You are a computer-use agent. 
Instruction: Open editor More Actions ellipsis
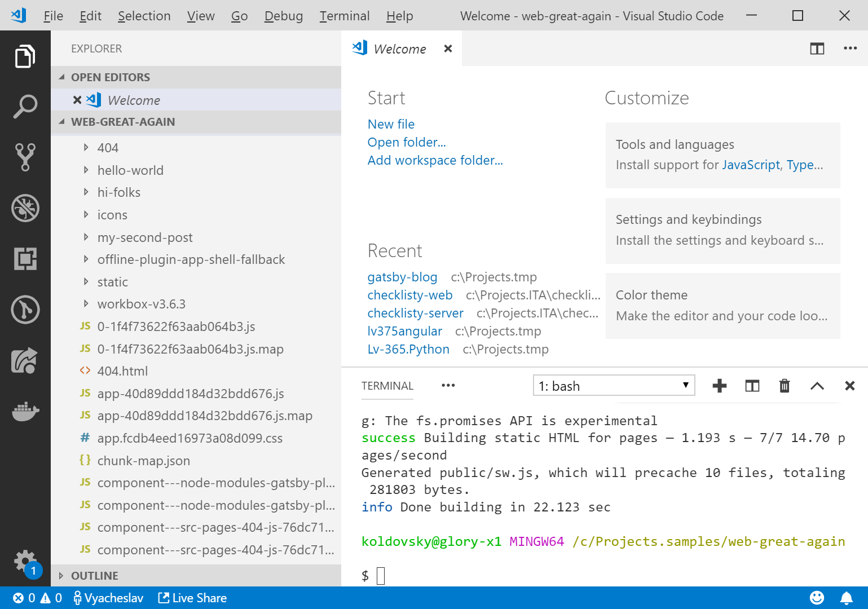point(850,48)
